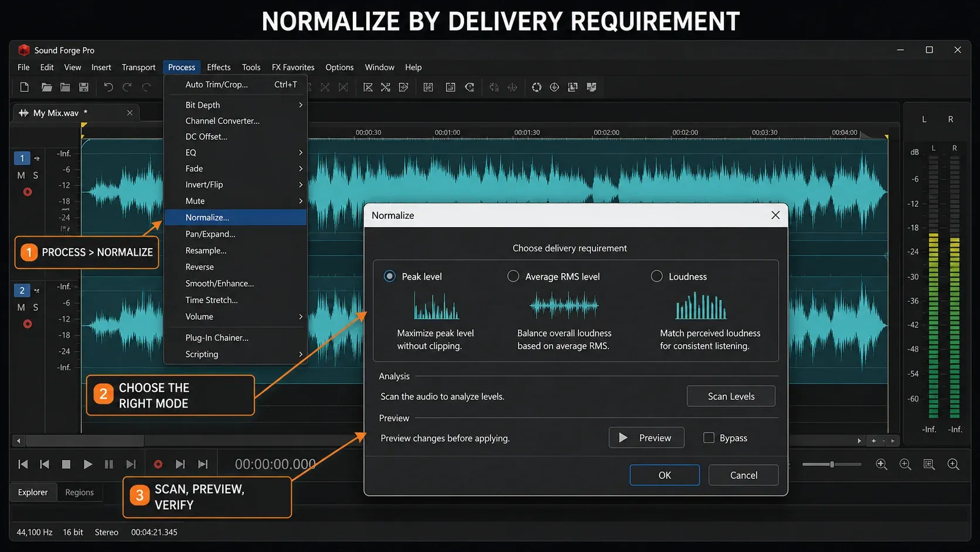
Task: Start playback with the transport Play button
Action: click(x=87, y=464)
